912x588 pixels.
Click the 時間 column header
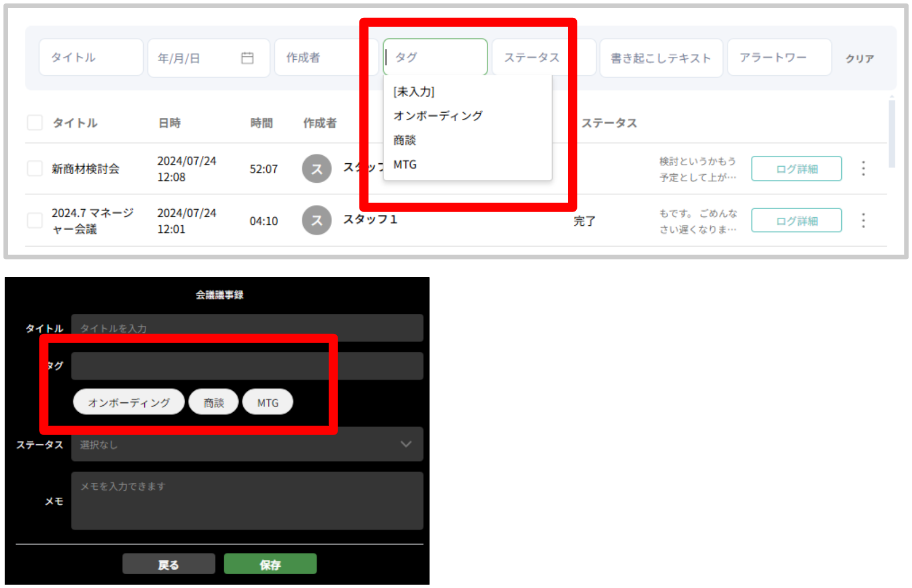click(262, 123)
